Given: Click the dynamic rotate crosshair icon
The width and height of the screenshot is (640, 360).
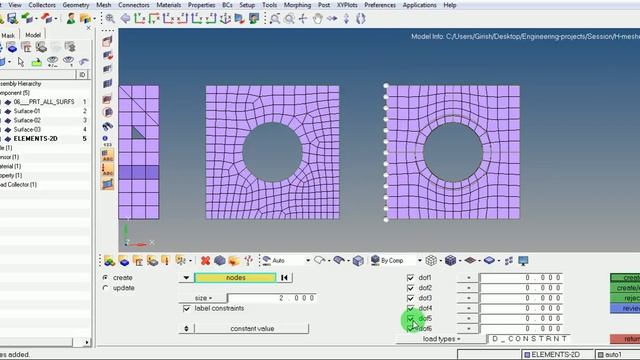Looking at the screenshot, I should tap(303, 18).
